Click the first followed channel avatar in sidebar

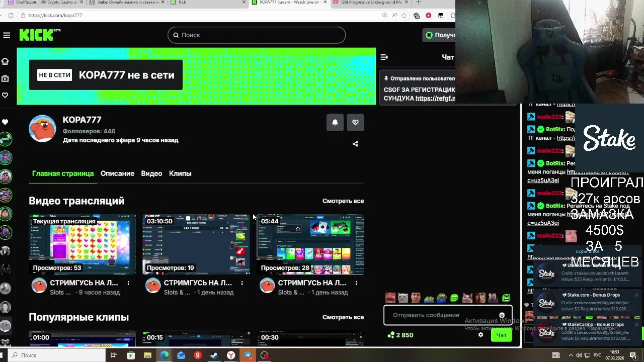[6, 139]
